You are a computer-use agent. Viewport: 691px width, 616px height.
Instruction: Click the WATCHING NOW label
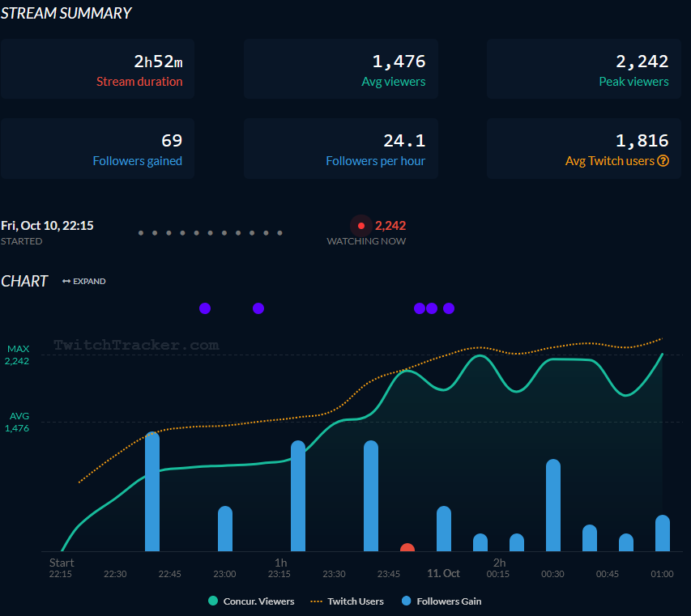click(366, 241)
